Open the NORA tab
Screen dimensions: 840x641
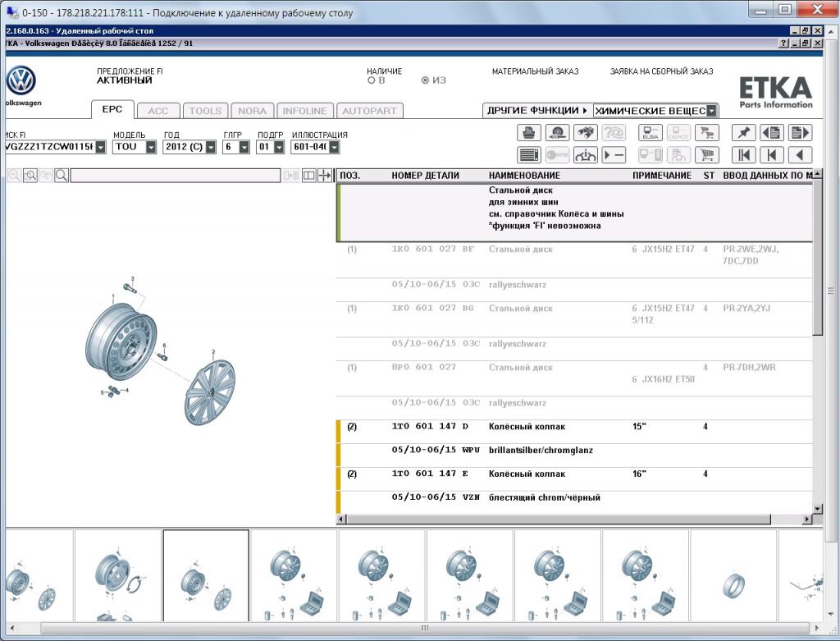coord(253,111)
